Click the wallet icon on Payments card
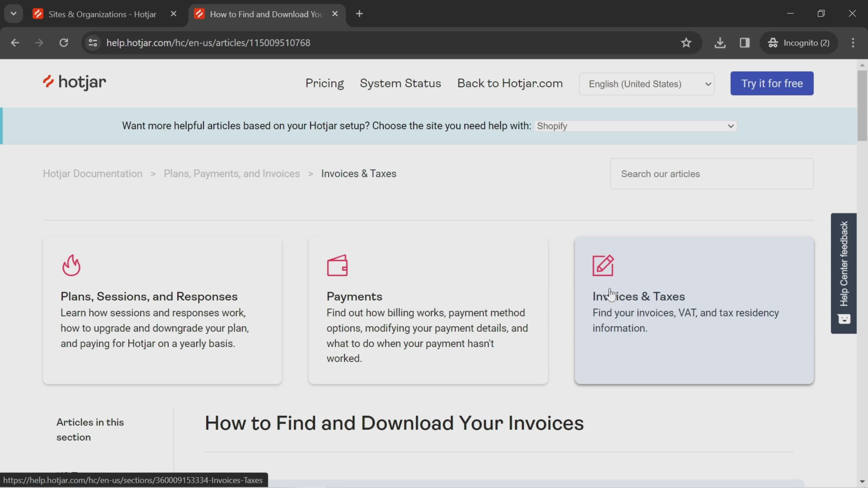Viewport: 868px width, 488px height. (x=337, y=265)
